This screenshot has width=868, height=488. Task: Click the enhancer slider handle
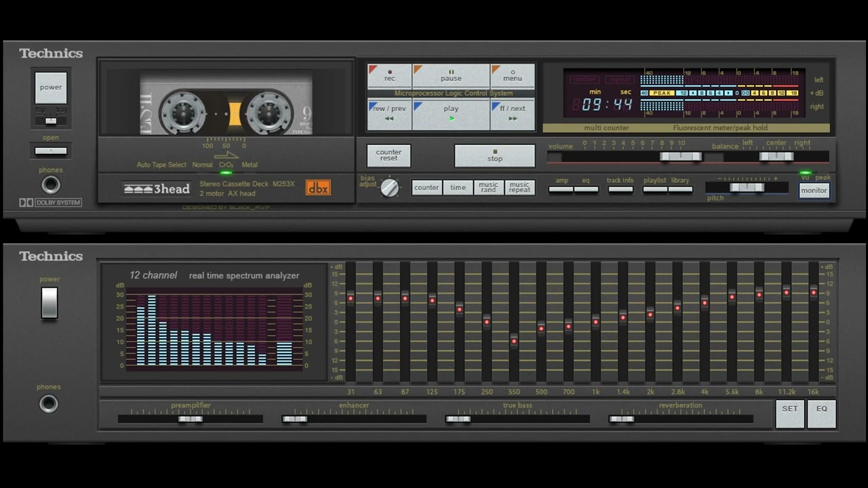[294, 419]
